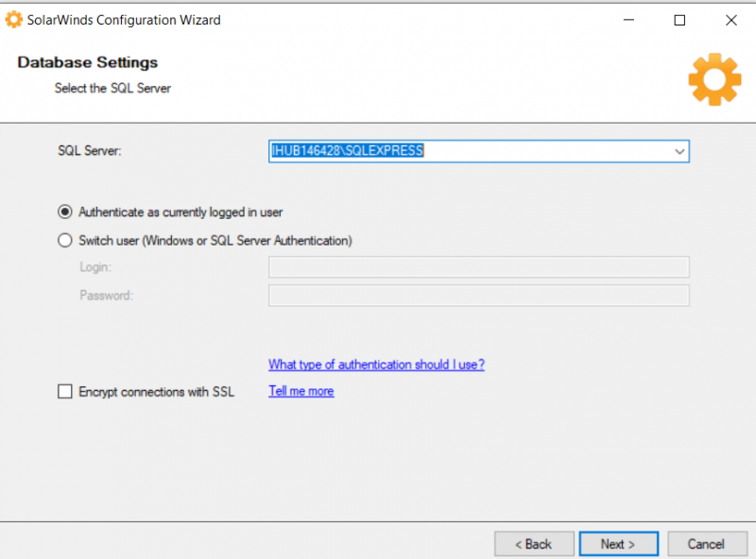756x559 pixels.
Task: Open the 'Tell me more' link
Action: pos(301,391)
